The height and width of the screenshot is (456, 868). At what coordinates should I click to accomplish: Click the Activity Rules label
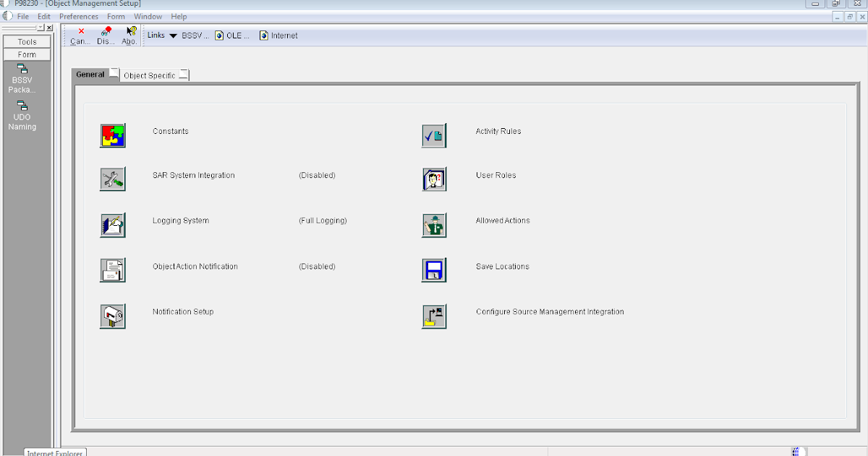tap(498, 131)
